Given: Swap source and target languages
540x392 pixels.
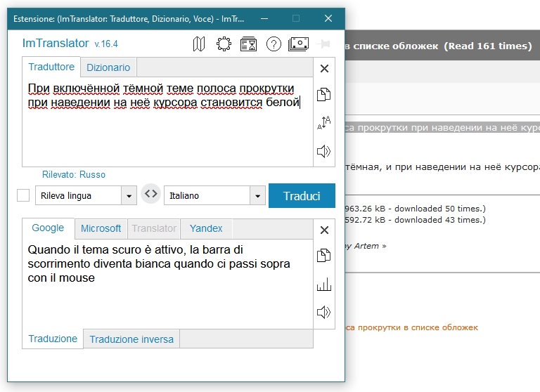Looking at the screenshot, I should pyautogui.click(x=151, y=194).
